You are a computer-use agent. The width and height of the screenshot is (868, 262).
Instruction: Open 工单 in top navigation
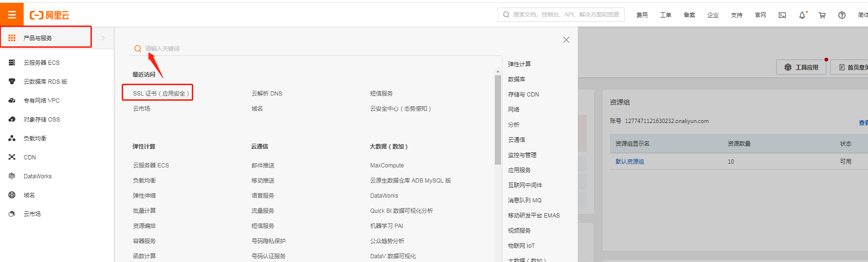(666, 15)
